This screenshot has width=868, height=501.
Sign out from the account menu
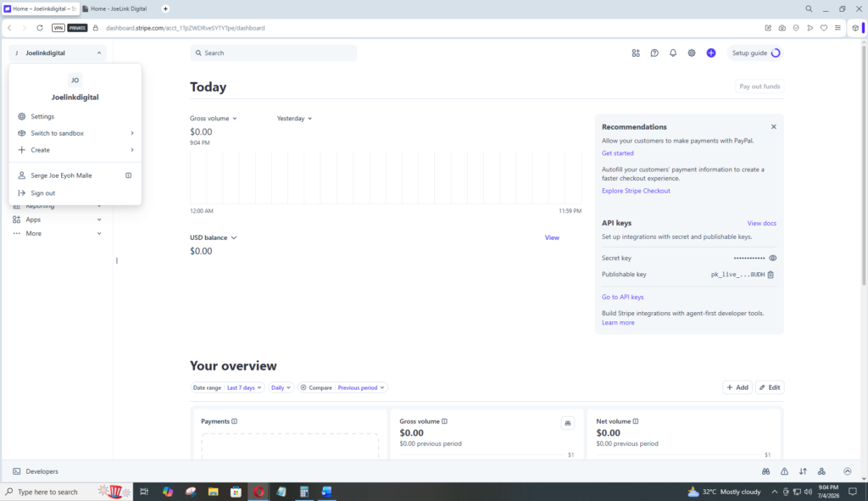click(x=75, y=193)
